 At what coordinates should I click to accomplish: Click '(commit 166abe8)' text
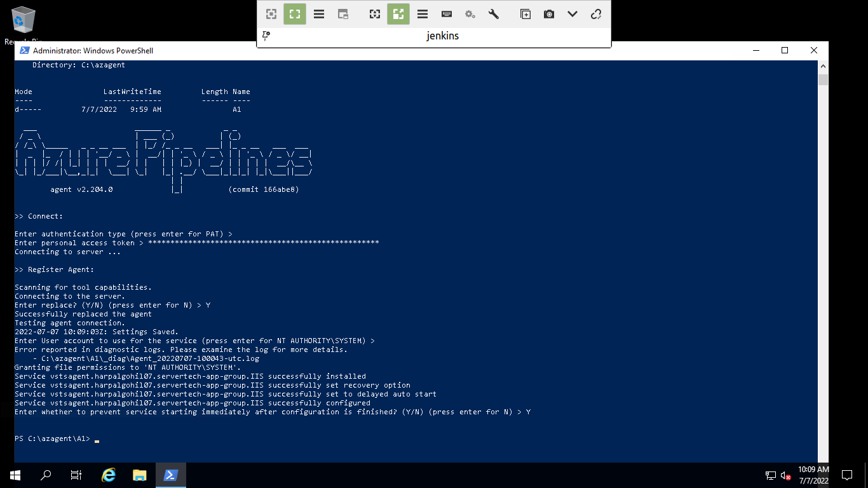coord(264,189)
